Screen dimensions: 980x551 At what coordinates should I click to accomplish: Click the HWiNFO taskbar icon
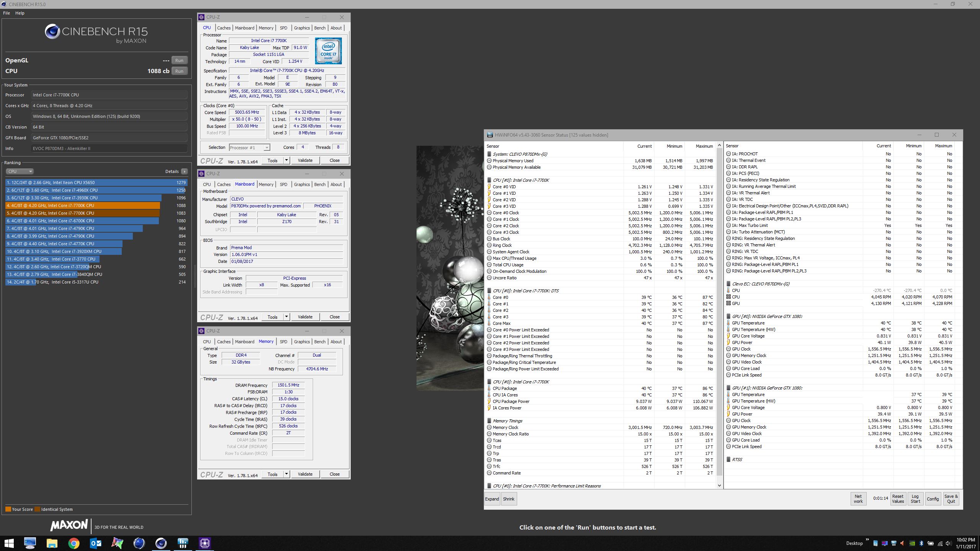(183, 543)
